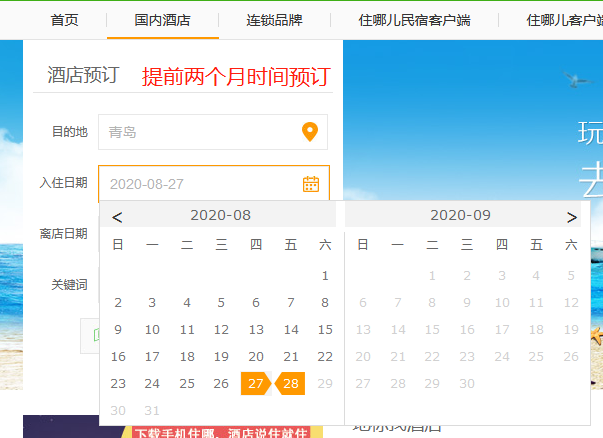Pick August 1 in the calendar
The image size is (603, 438).
coord(325,276)
